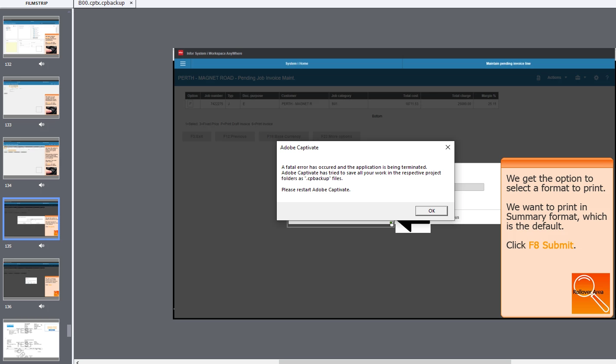The height and width of the screenshot is (364, 616).
Task: Click the PERTH - MAGNET R customer cell
Action: [304, 104]
